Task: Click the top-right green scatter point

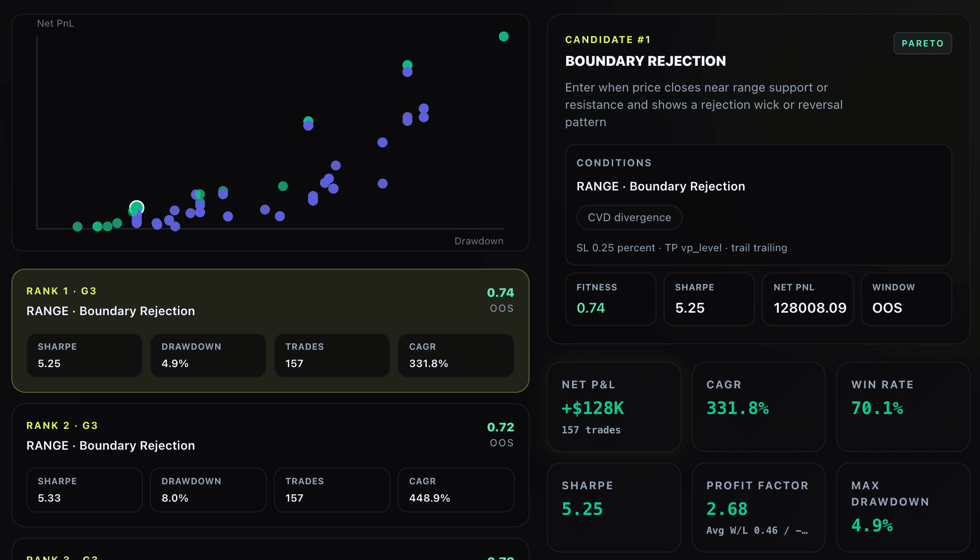Action: coord(504,37)
